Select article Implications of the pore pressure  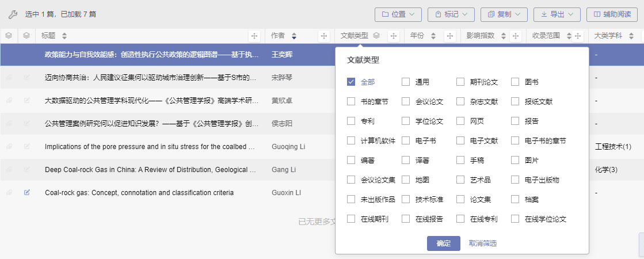[x=150, y=147]
